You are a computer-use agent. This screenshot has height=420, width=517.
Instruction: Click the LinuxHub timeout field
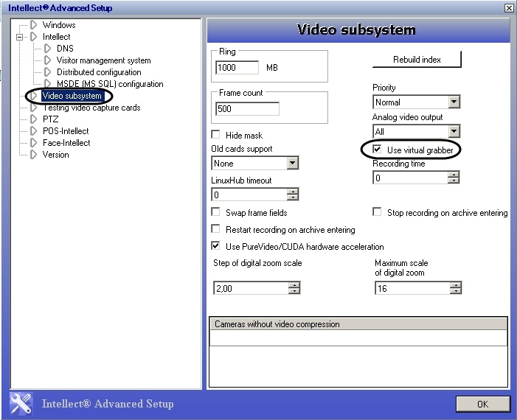[249, 195]
